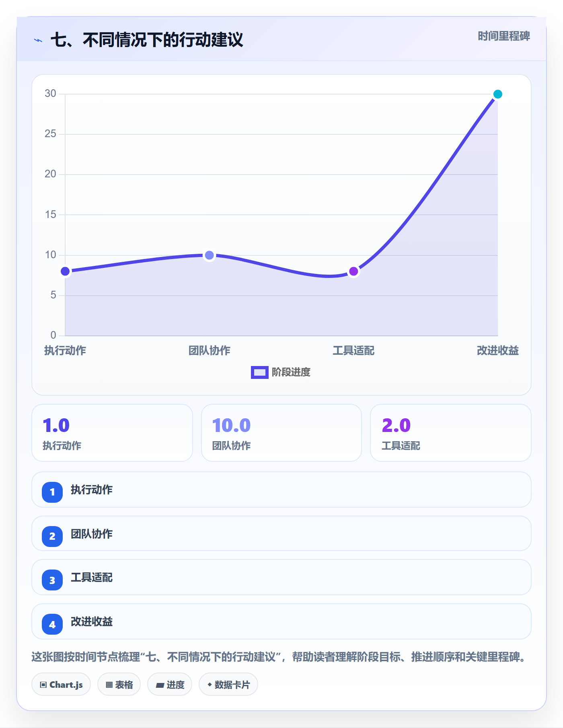Viewport: 563px width, 728px height.
Task: Click the 数据卡片 tag
Action: click(x=228, y=685)
